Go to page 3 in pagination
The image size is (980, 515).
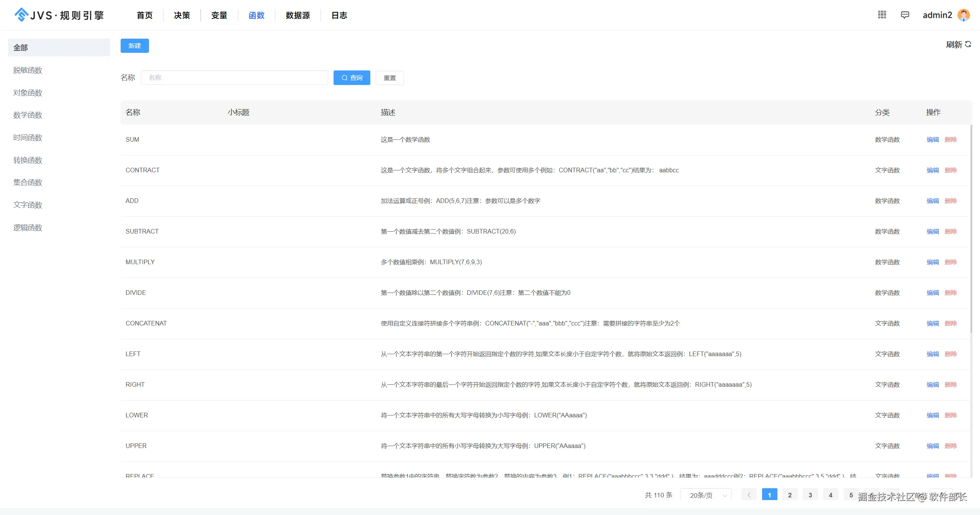tap(810, 495)
